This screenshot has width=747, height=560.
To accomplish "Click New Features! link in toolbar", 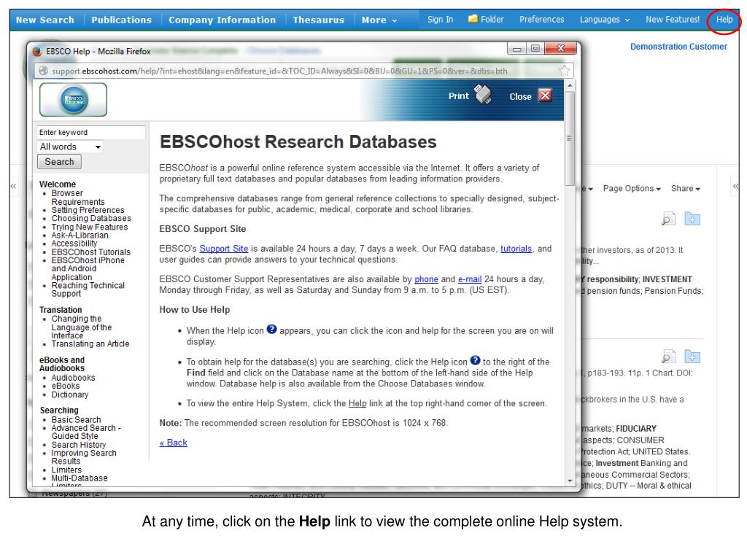I will (x=672, y=20).
